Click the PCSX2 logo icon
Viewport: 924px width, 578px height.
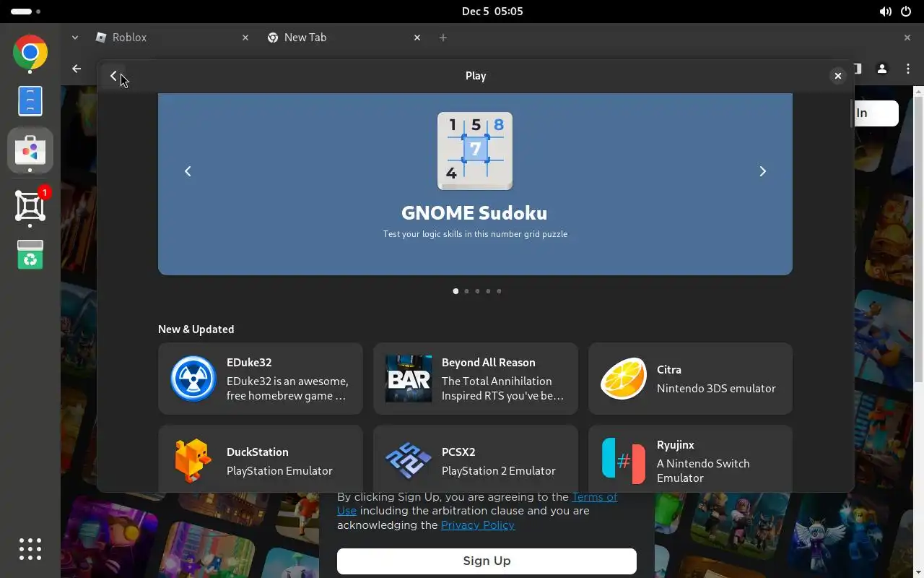409,461
